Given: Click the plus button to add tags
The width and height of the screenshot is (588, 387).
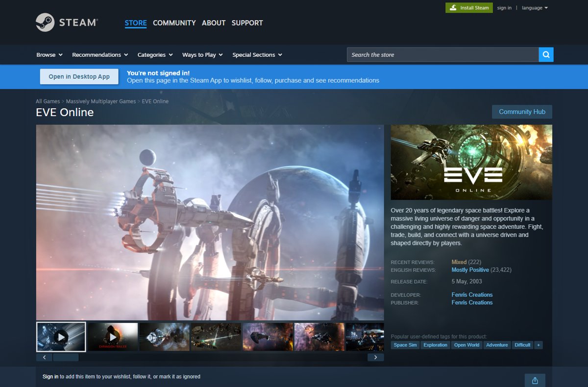Looking at the screenshot, I should 539,345.
